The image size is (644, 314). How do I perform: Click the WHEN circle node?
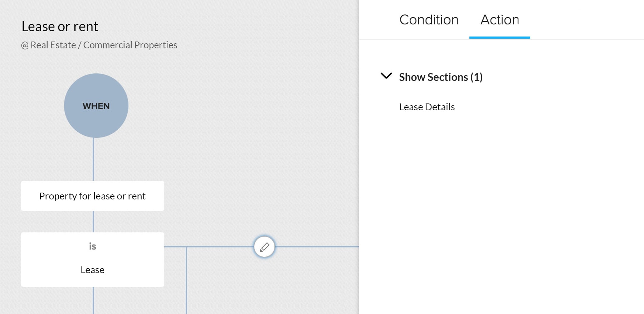[x=96, y=106]
